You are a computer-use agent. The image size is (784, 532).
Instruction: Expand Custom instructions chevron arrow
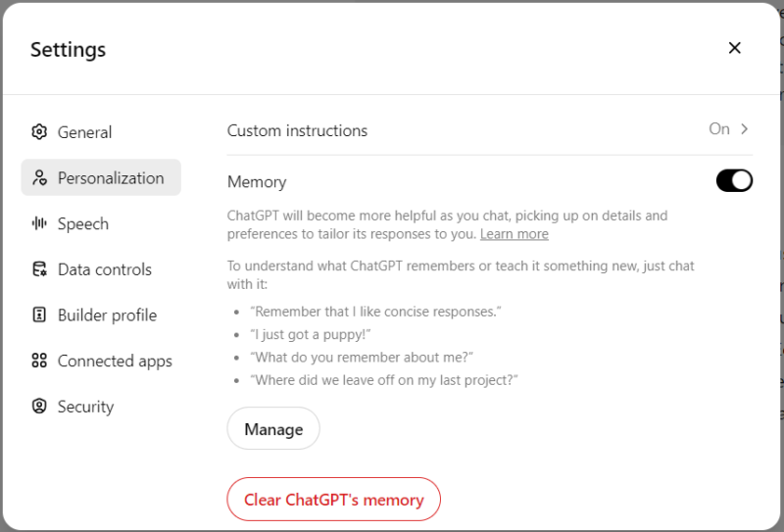[745, 129]
